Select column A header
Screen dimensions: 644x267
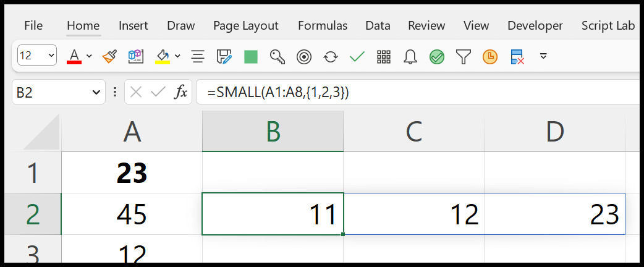point(132,131)
